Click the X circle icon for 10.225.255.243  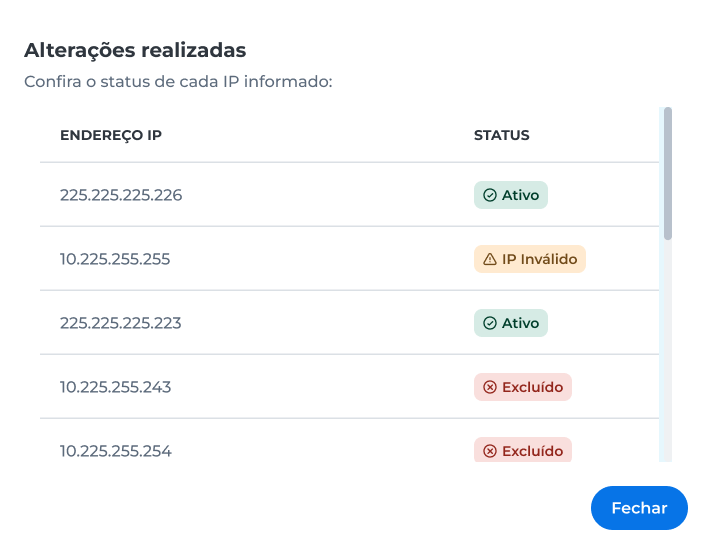tap(490, 387)
